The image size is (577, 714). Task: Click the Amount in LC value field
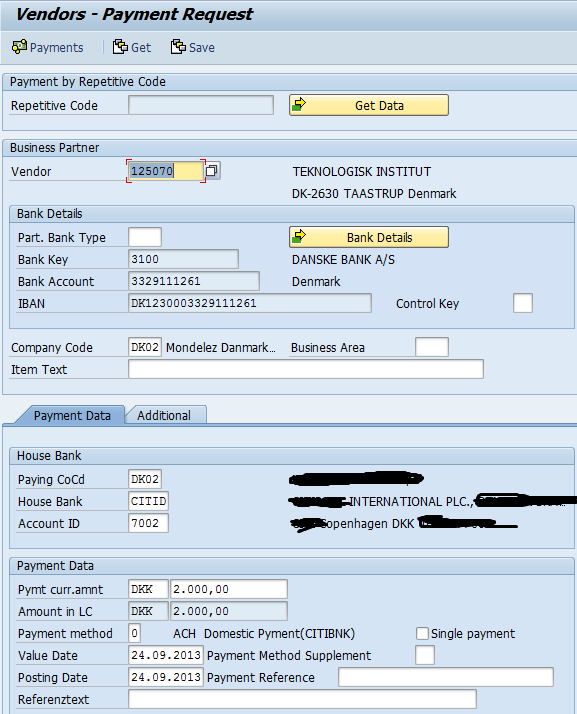click(x=229, y=611)
